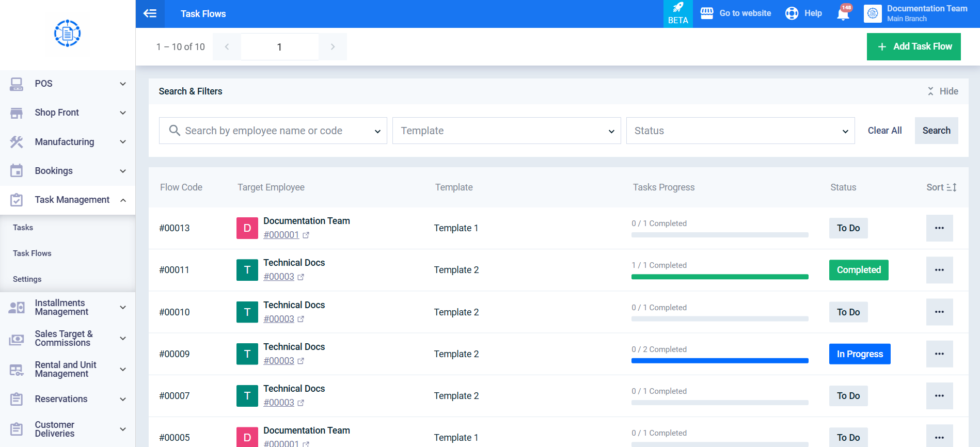Click the Go to website store icon
Image resolution: width=980 pixels, height=447 pixels.
[x=707, y=13]
